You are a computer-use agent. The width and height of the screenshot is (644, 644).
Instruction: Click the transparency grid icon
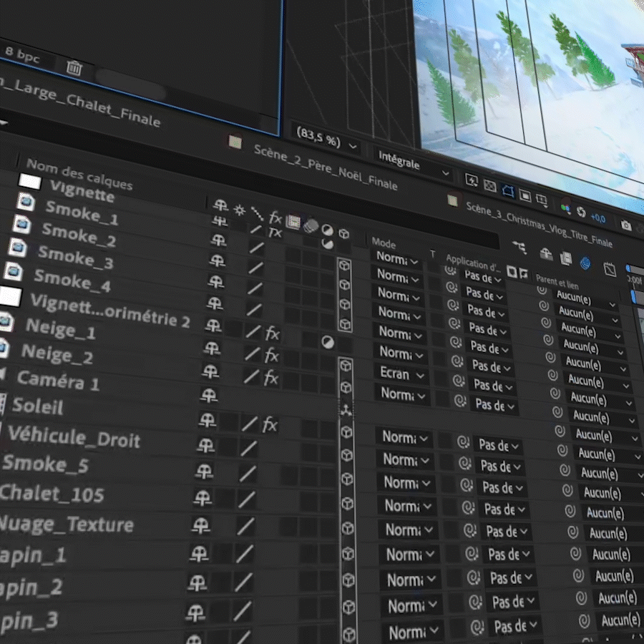click(x=490, y=185)
